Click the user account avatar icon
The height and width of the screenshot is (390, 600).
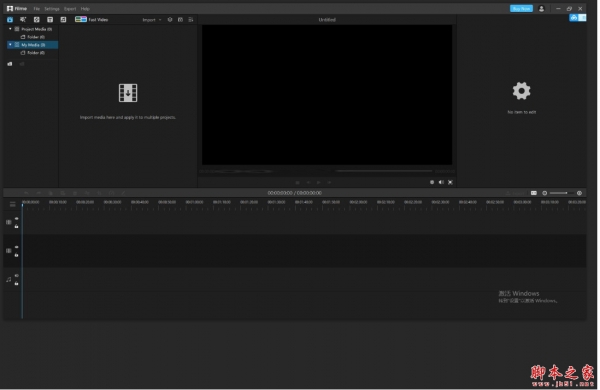pos(541,9)
